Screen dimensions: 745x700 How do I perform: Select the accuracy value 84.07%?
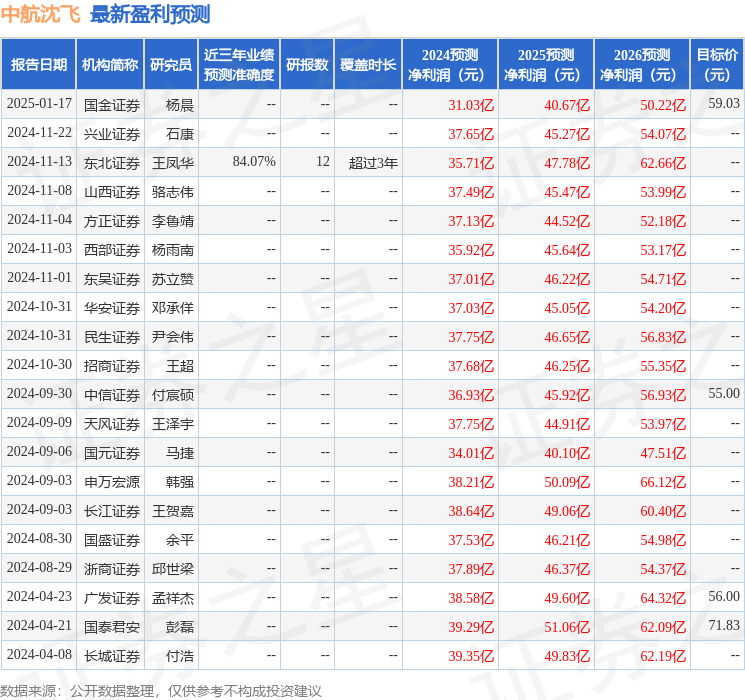click(239, 163)
